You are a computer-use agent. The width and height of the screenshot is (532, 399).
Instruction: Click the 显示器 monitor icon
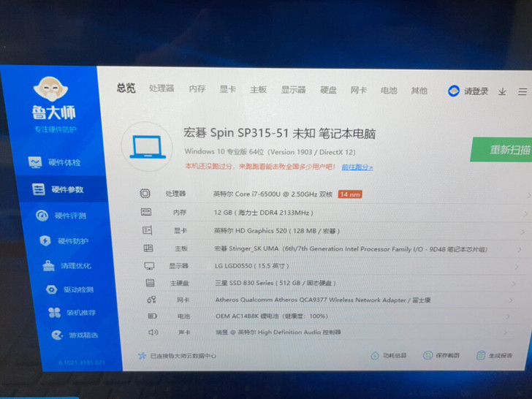[149, 266]
